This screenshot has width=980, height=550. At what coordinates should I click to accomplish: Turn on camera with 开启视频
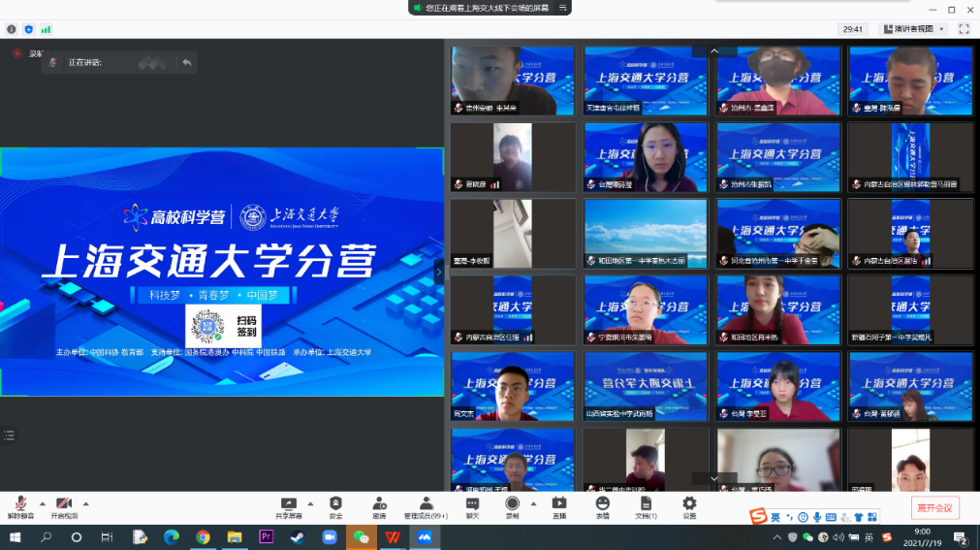(64, 507)
